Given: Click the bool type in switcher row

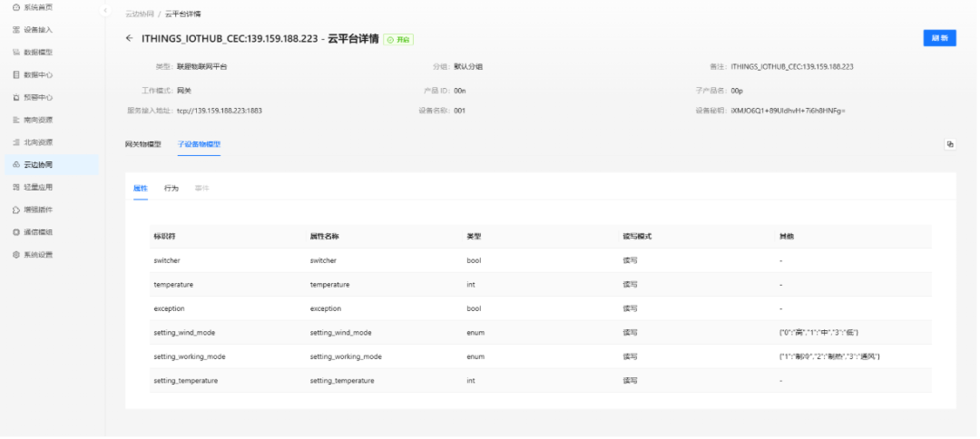Looking at the screenshot, I should [x=473, y=260].
